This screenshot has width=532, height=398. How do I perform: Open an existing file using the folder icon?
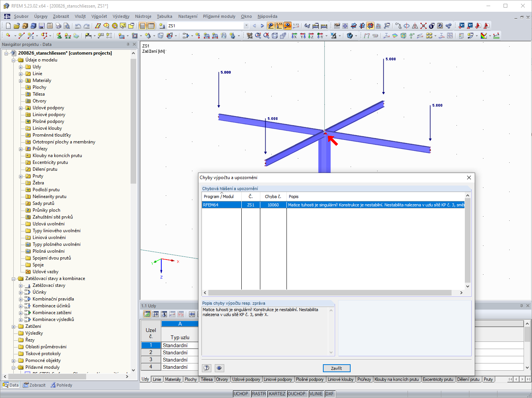16,26
